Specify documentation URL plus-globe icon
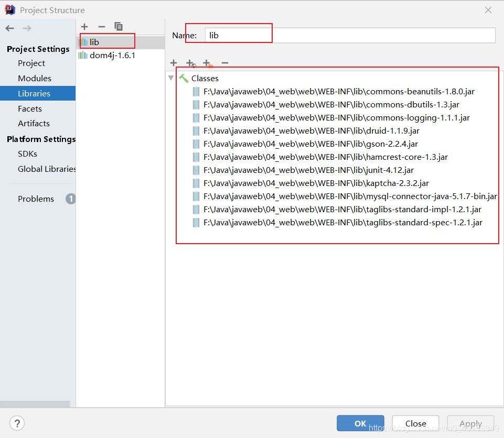Screen dimensions: 504x438 tap(190, 63)
